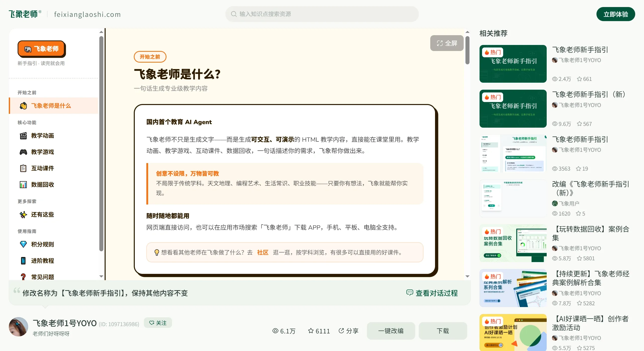Open the 创作者激励计划 thumbnail
Screen dimensions: 644x351
pos(513,332)
